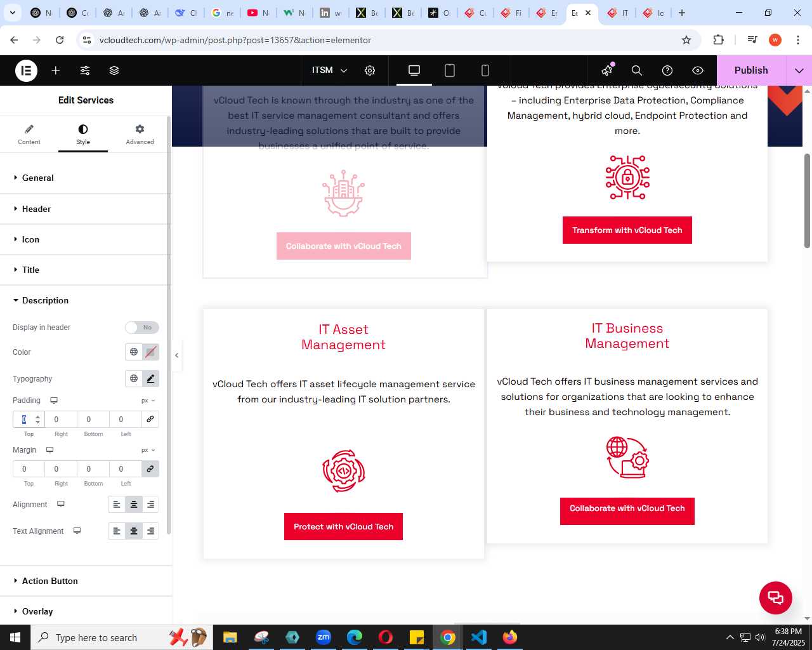Open Site Settings sliders icon
This screenshot has width=812, height=650.
click(x=85, y=70)
